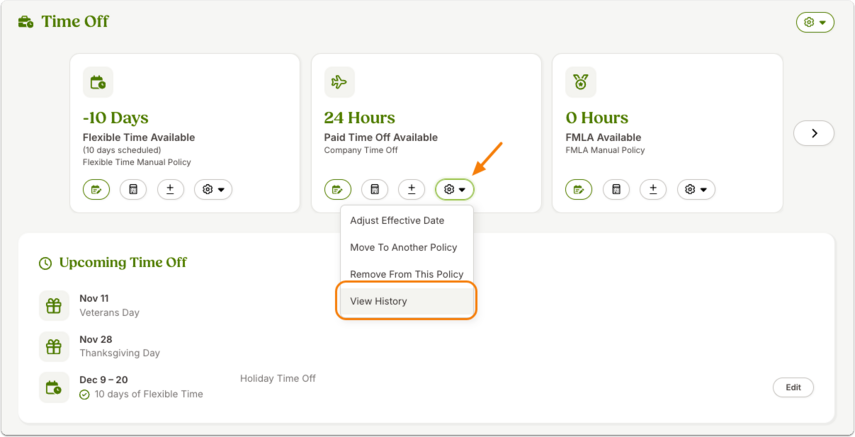
Task: Click the "FMLA Manual Policy" label
Action: click(605, 150)
